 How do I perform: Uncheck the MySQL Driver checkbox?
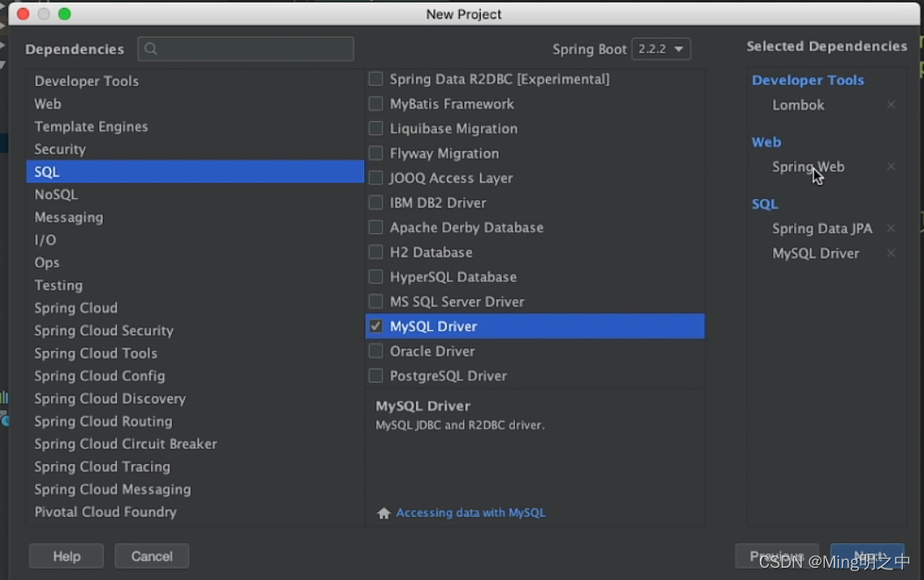pyautogui.click(x=376, y=326)
